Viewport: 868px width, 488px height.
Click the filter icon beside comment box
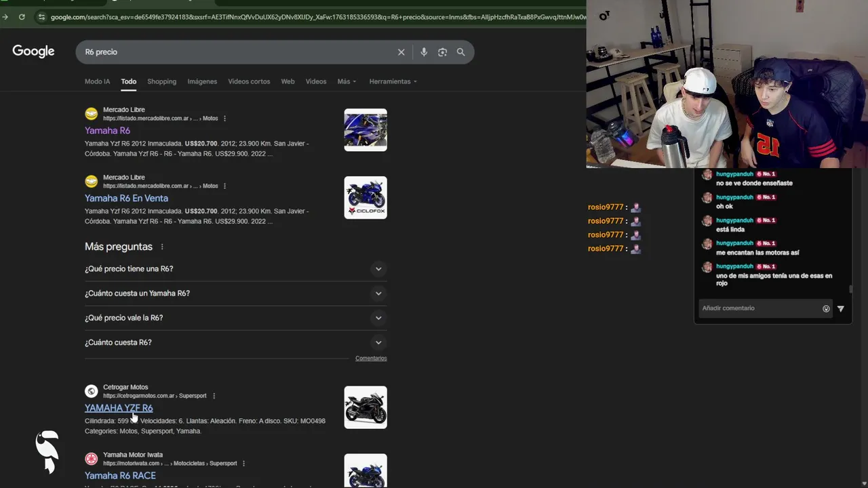(841, 308)
